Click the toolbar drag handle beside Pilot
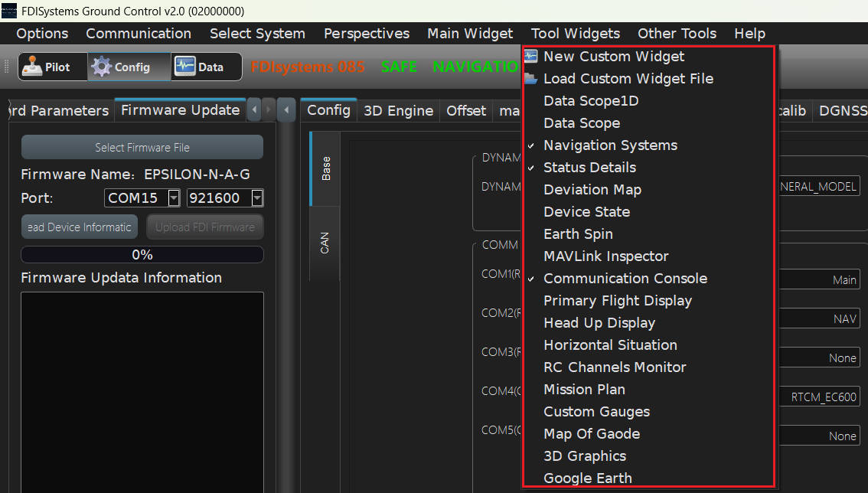 pos(7,67)
